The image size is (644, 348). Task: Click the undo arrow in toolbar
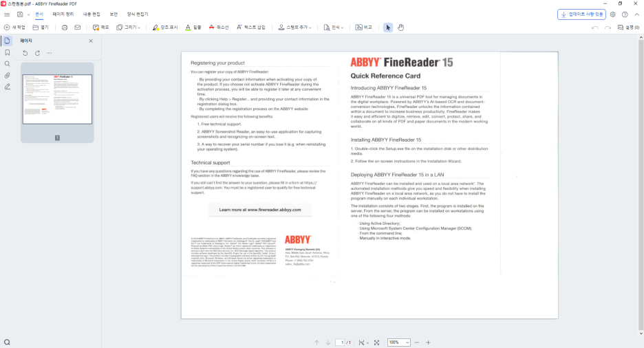pos(594,28)
